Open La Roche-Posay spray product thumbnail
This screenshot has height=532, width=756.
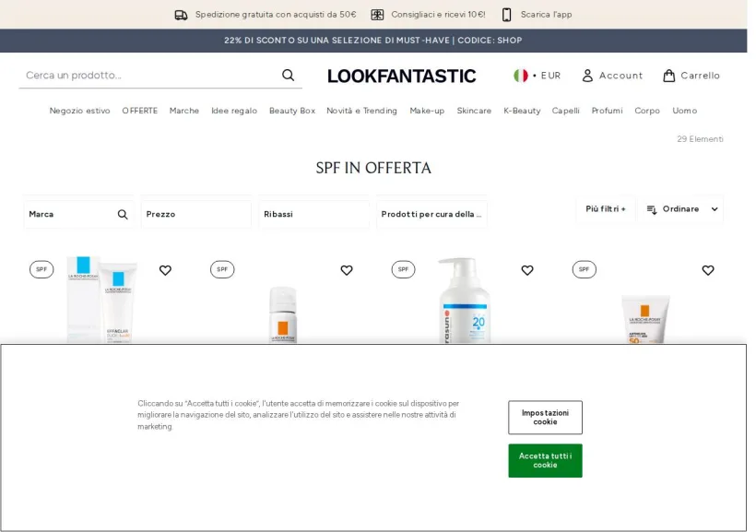pyautogui.click(x=283, y=314)
